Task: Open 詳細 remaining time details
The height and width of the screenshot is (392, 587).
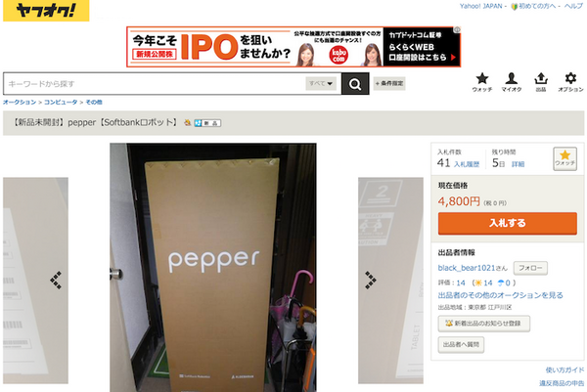Action: pos(519,164)
